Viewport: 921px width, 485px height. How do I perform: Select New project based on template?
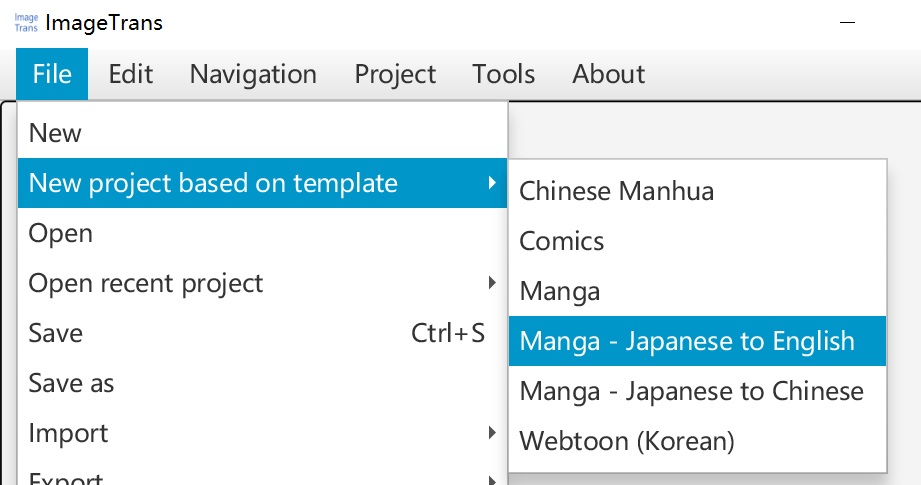(263, 183)
